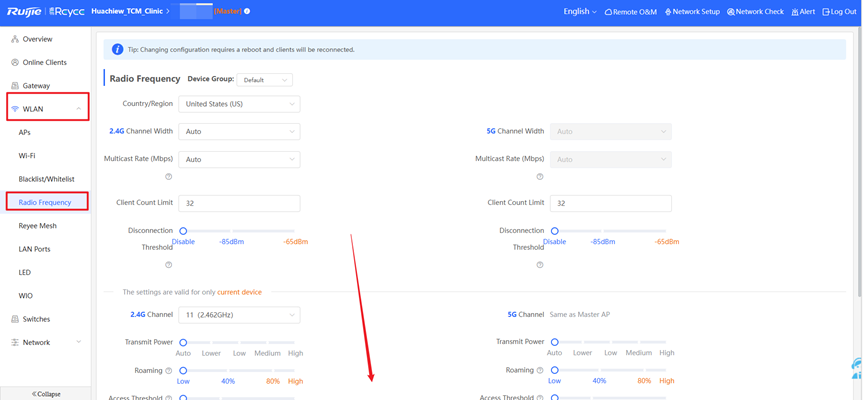This screenshot has height=400, width=863.
Task: Select Radio Frequency menu item
Action: 45,202
